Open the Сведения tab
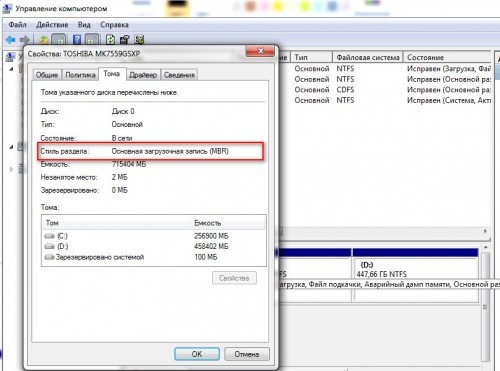 (x=179, y=75)
